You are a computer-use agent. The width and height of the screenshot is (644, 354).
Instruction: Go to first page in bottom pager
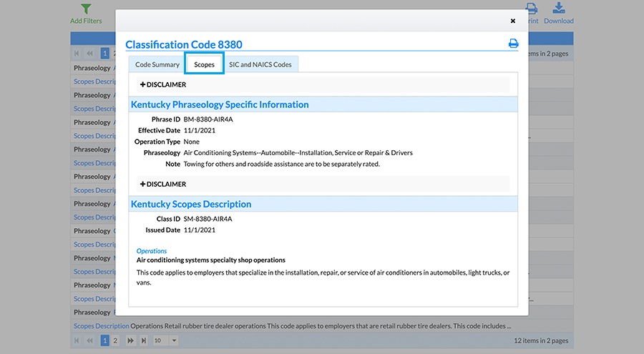pyautogui.click(x=77, y=340)
